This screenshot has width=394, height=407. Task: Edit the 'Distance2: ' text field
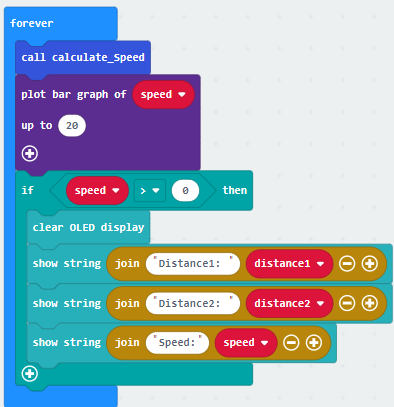193,303
